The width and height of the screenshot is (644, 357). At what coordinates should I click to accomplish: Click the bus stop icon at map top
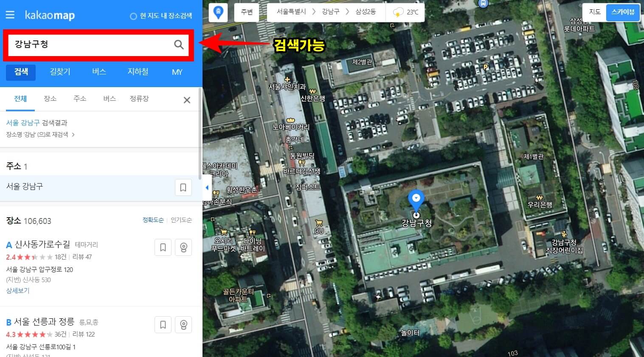point(483,3)
